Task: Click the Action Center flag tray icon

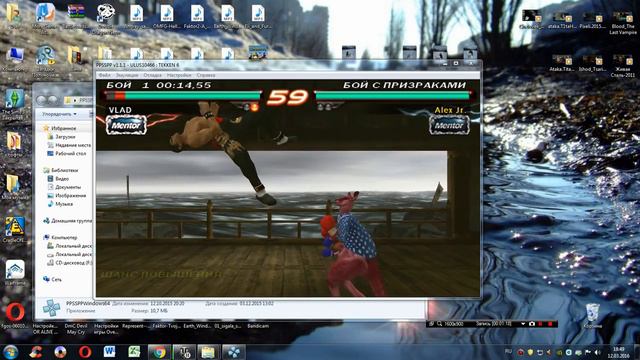Action: click(x=588, y=352)
